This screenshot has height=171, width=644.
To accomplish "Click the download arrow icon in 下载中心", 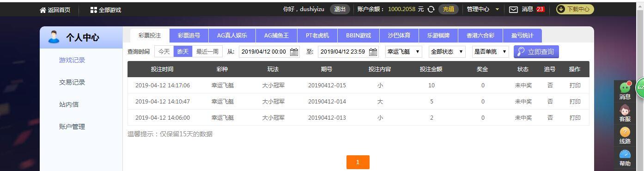I will (x=561, y=9).
